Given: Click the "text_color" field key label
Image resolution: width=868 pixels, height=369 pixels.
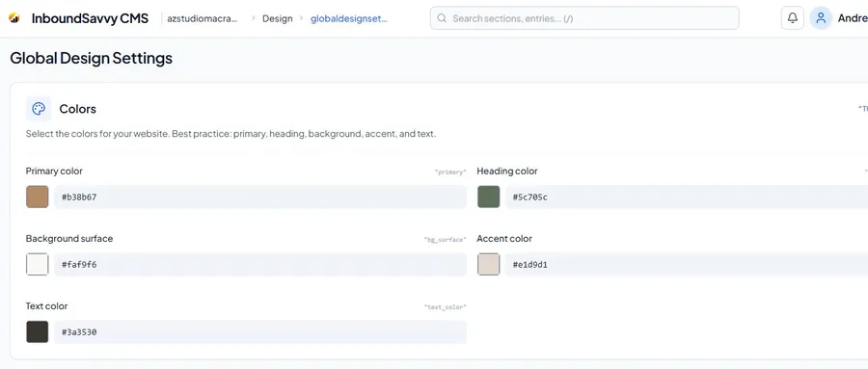Looking at the screenshot, I should point(445,307).
